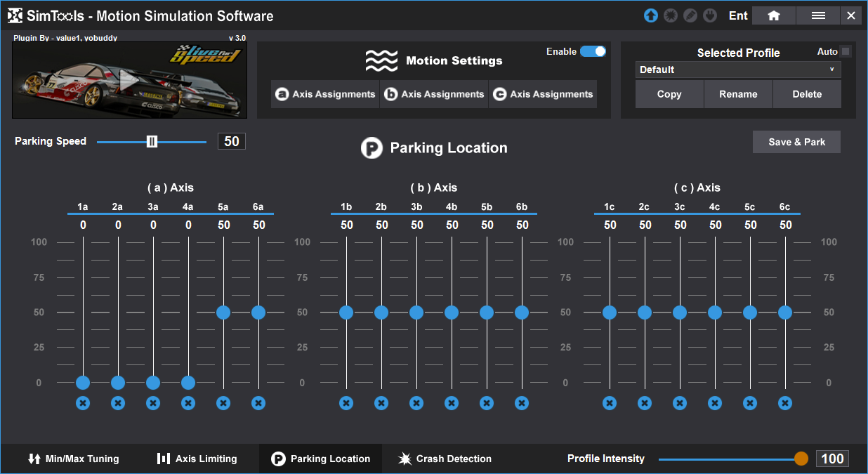Check the Auto profile checkbox

click(846, 51)
